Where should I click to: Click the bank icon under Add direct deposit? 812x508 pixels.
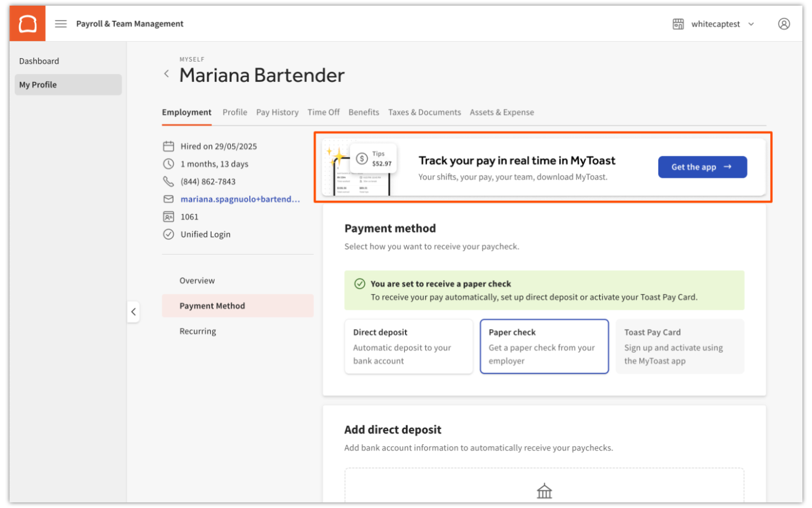point(544,491)
